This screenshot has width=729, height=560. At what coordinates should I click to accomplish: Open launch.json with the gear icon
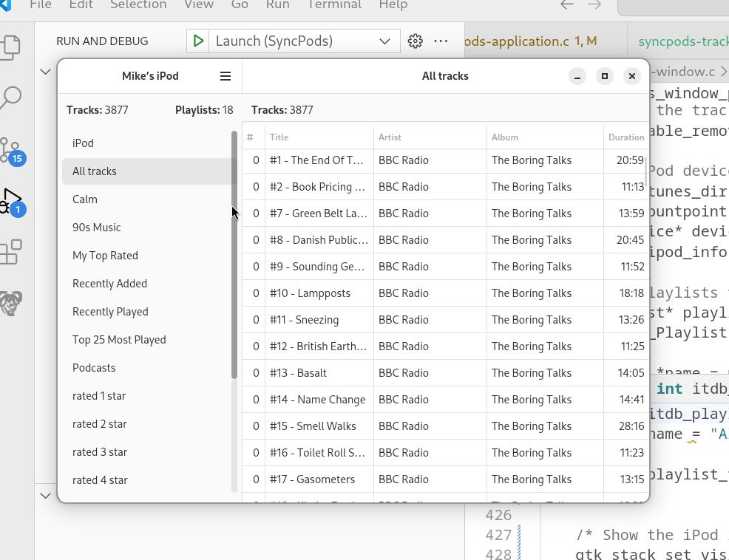[x=416, y=41]
